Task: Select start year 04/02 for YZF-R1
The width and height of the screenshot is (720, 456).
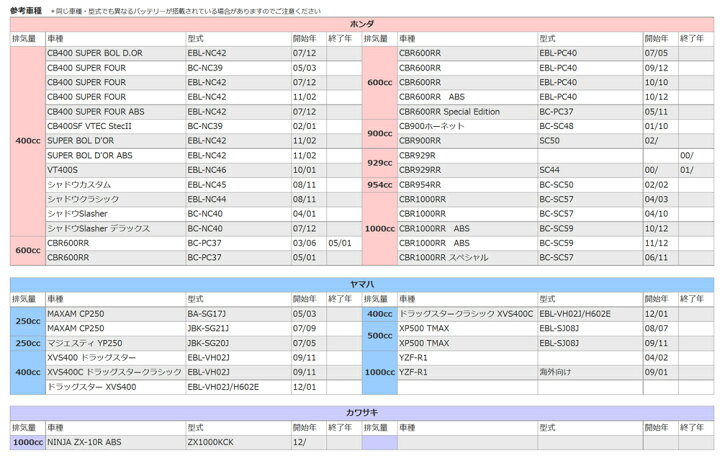Action: click(656, 358)
